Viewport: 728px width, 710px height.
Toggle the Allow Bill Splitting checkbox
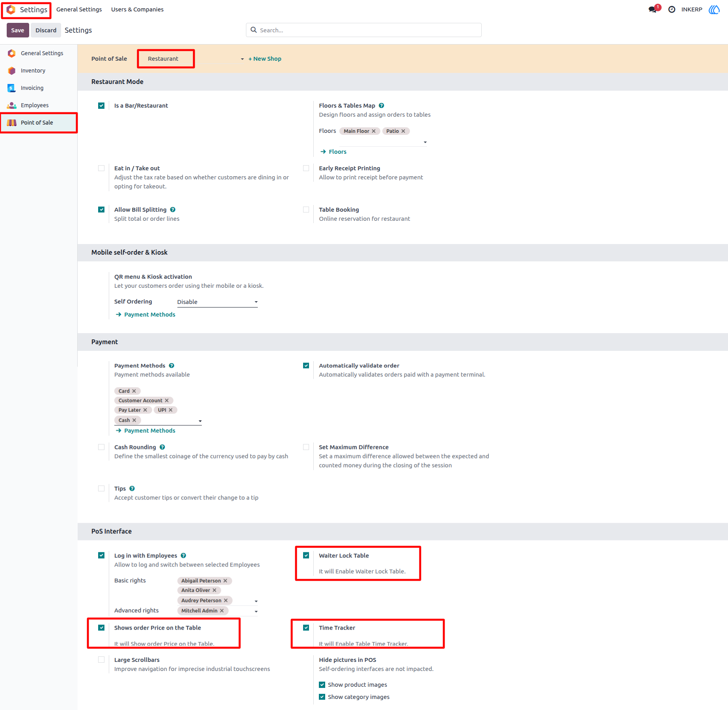tap(101, 210)
